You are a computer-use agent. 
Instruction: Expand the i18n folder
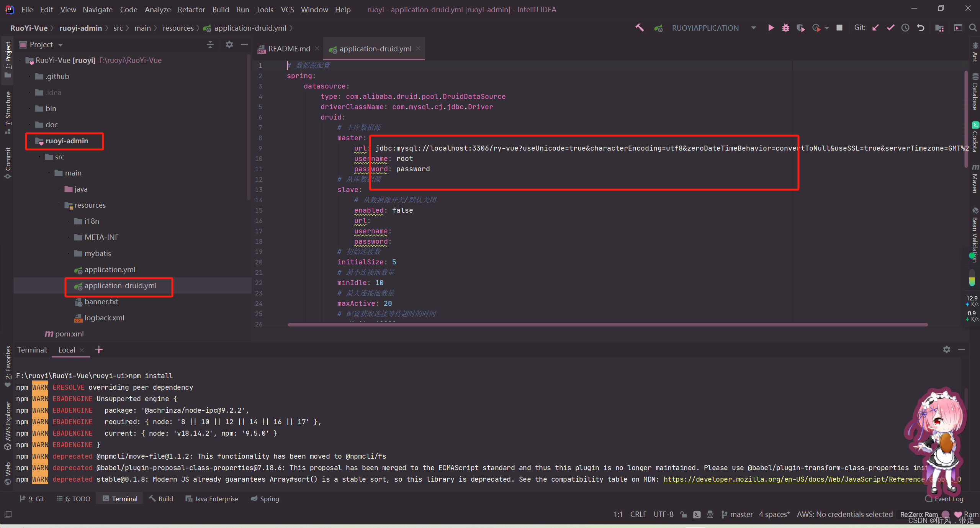click(69, 221)
